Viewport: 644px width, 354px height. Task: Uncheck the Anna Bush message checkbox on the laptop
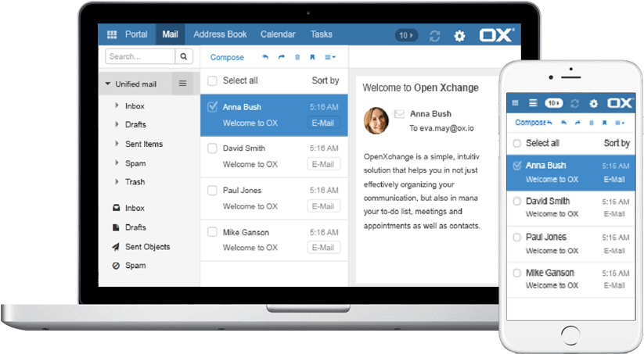[212, 107]
